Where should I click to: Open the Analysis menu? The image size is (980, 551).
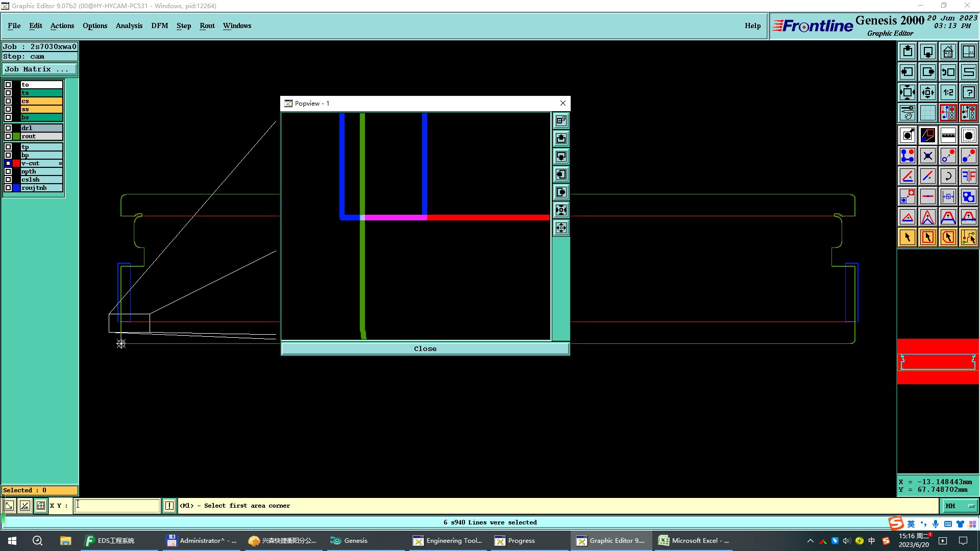[x=129, y=26]
